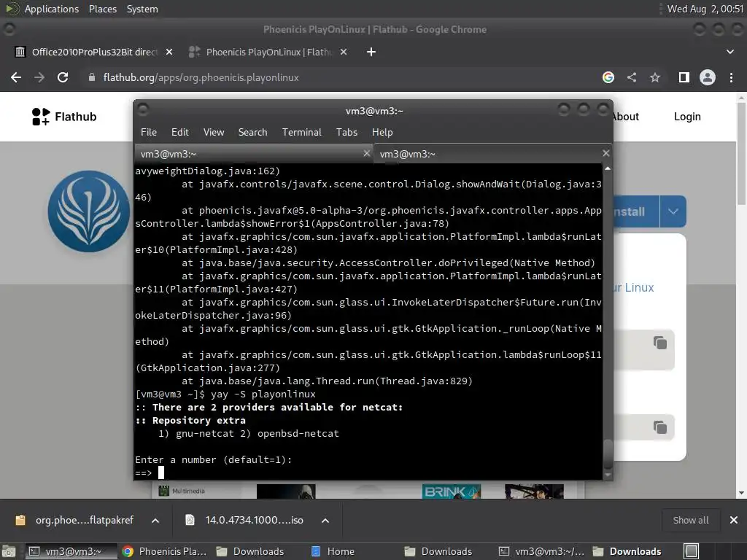This screenshot has height=560, width=747.
Task: Click Show all downloads button
Action: point(690,520)
